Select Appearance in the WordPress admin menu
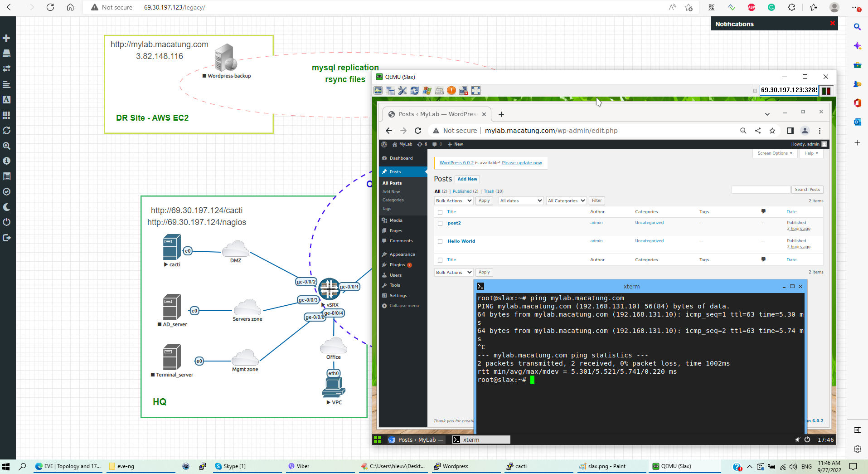 pos(402,254)
